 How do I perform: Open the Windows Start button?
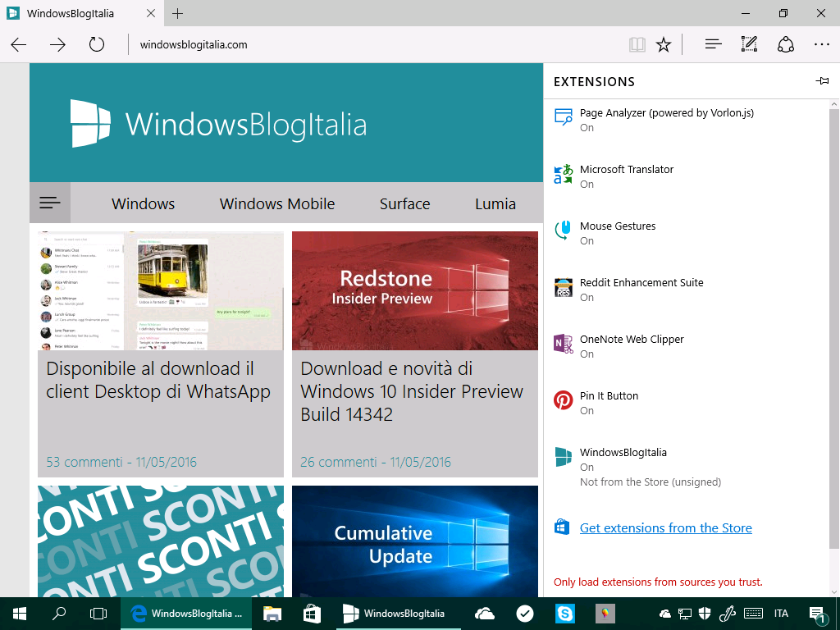coord(20,614)
